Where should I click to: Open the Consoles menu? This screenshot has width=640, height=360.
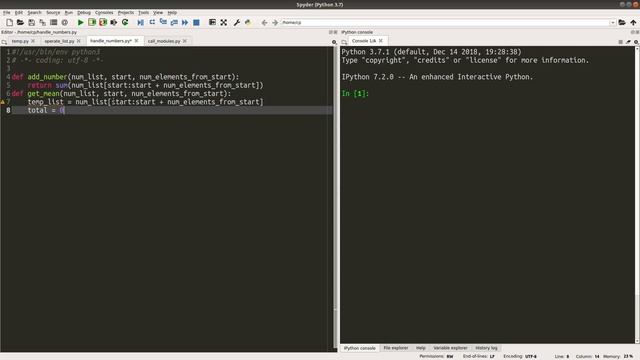pos(104,13)
